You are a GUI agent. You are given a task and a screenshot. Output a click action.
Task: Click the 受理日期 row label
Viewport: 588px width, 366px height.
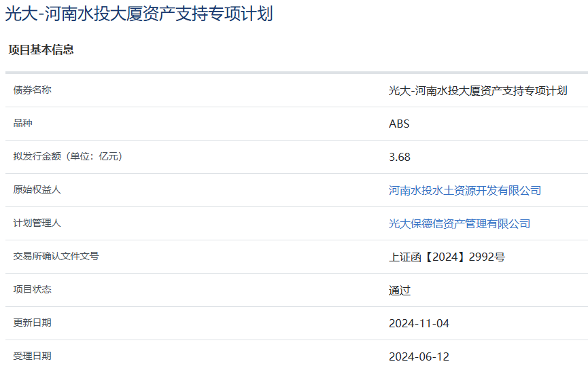point(32,356)
